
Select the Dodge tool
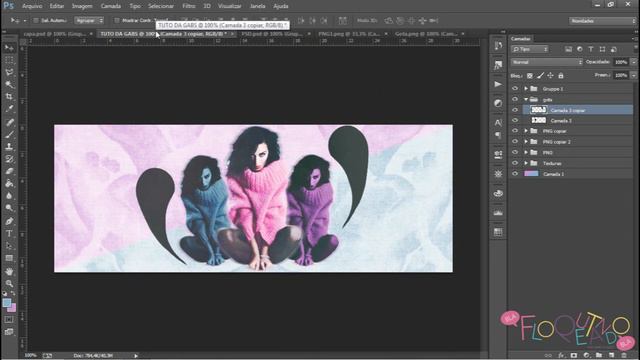pos(9,208)
